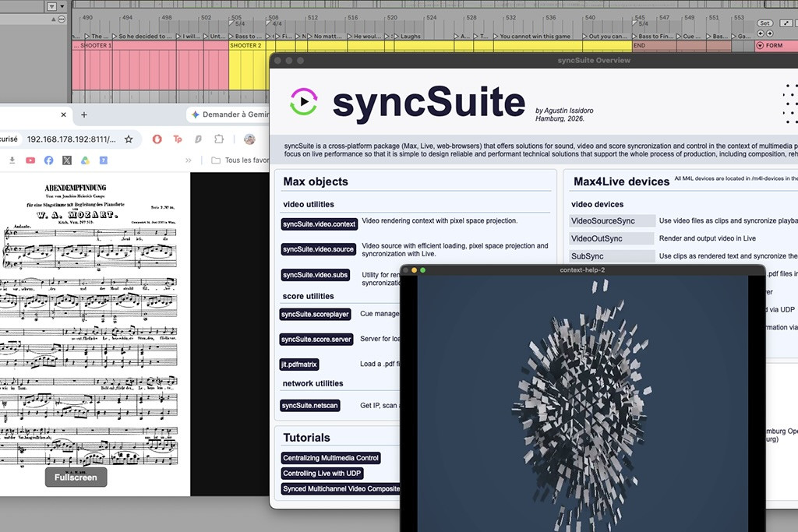The height and width of the screenshot is (532, 798).
Task: Open the browser filter dropdown arrow
Action: [x=62, y=6]
